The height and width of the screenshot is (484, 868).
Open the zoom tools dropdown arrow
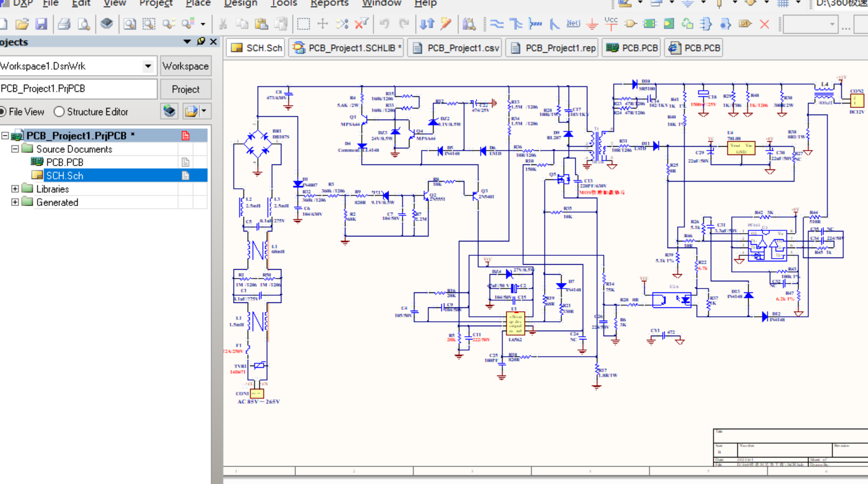(203, 24)
